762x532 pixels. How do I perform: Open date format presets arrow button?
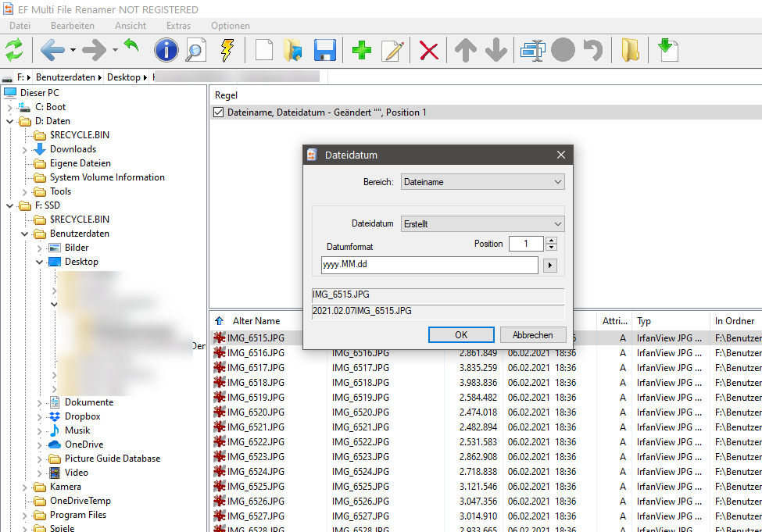point(549,266)
